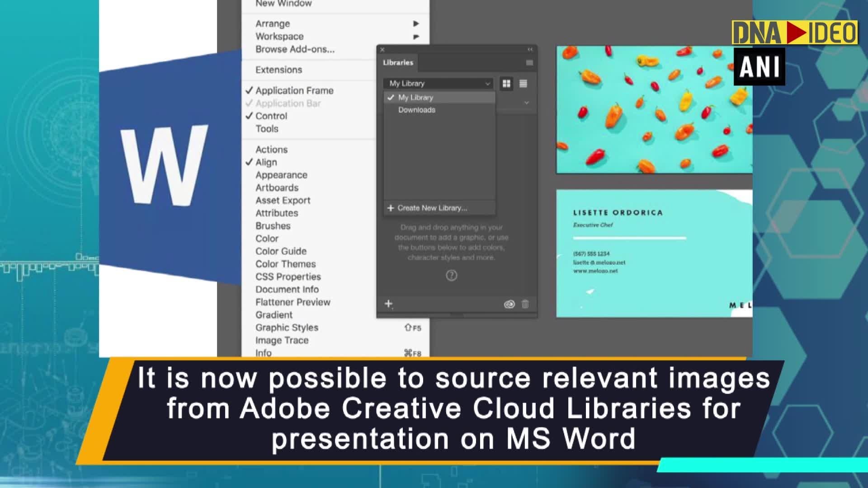Expand the Workspace submenu
Screen dimensions: 868x488
279,36
